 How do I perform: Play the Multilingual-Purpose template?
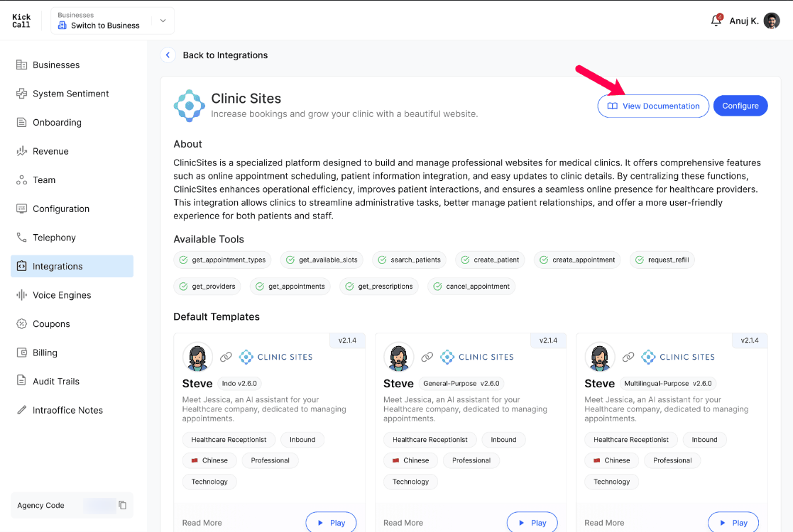(x=733, y=522)
